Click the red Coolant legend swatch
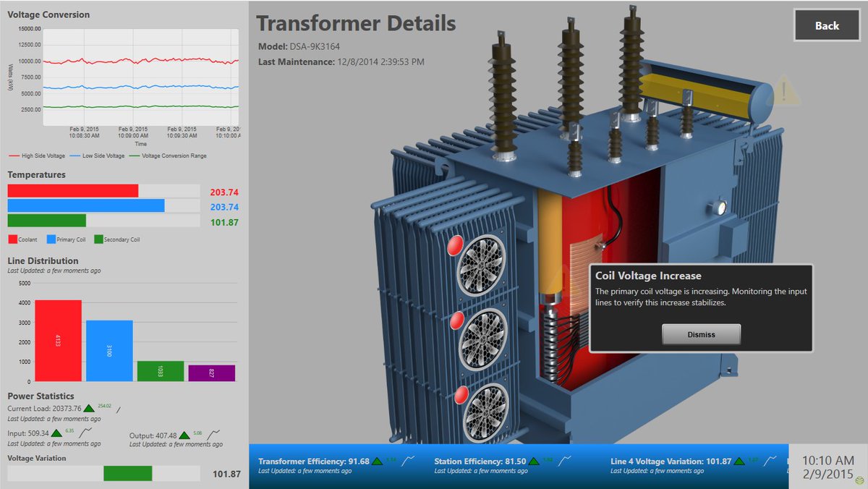Viewport: 868px width, 489px height. tap(12, 239)
